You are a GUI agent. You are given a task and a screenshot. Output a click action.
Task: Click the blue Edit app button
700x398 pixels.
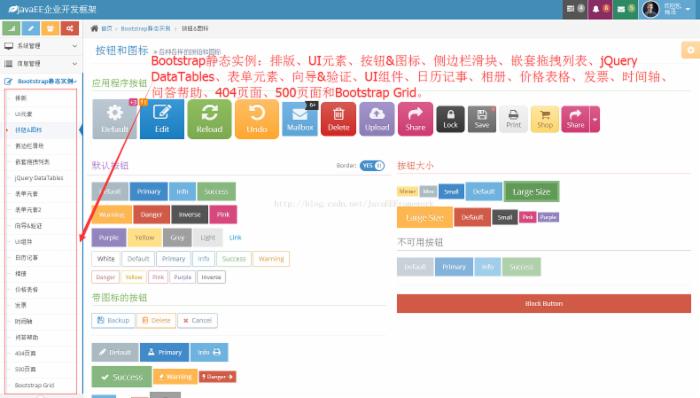(x=162, y=119)
